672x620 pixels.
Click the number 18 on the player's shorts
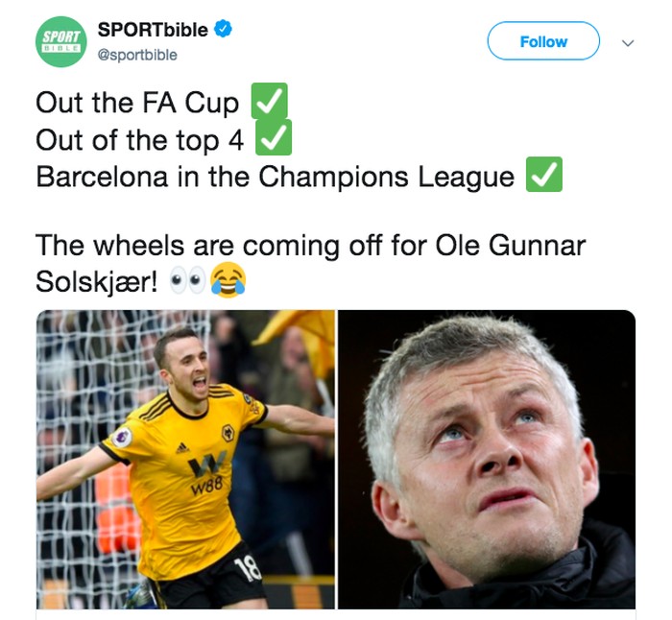[x=249, y=570]
